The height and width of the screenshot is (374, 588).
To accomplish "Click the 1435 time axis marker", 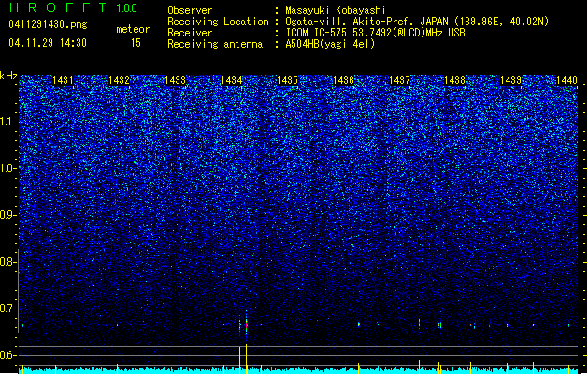I will tap(287, 80).
